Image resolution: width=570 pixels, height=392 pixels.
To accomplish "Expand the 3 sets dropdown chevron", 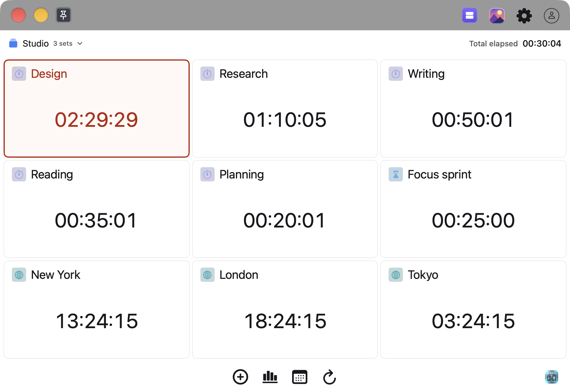I will (80, 43).
